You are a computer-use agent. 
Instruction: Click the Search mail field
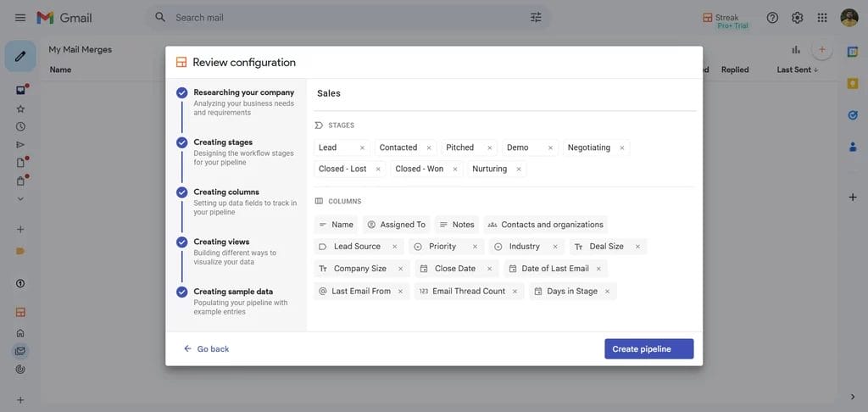[348, 18]
